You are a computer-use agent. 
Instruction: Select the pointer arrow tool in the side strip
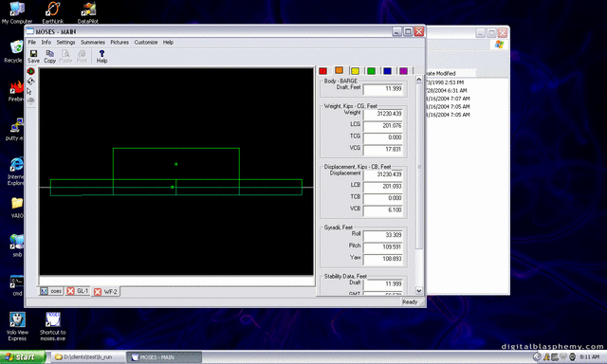point(29,91)
